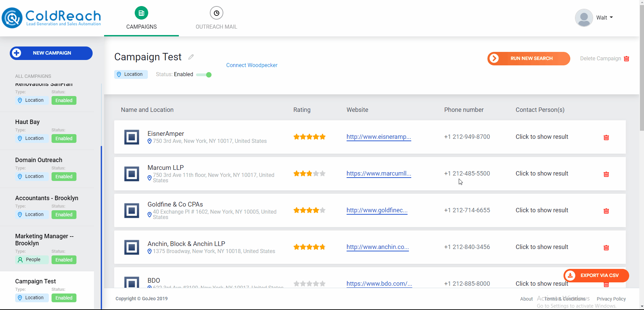Open the Anchin website link
The height and width of the screenshot is (310, 644).
click(x=378, y=247)
